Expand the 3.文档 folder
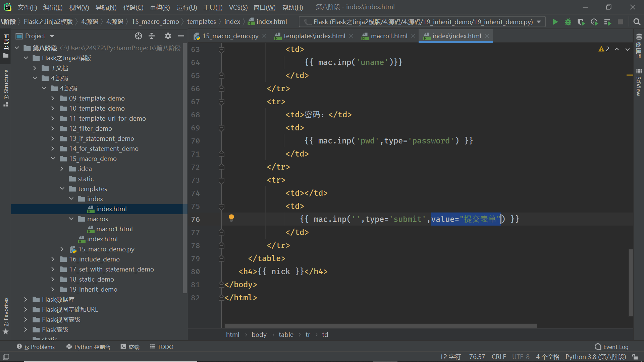The image size is (644, 362). click(x=35, y=68)
